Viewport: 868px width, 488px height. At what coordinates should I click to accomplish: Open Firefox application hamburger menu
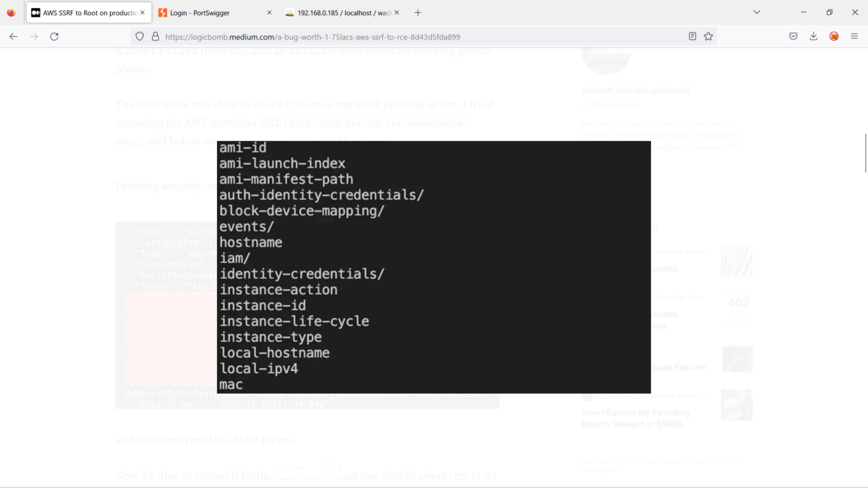click(854, 36)
